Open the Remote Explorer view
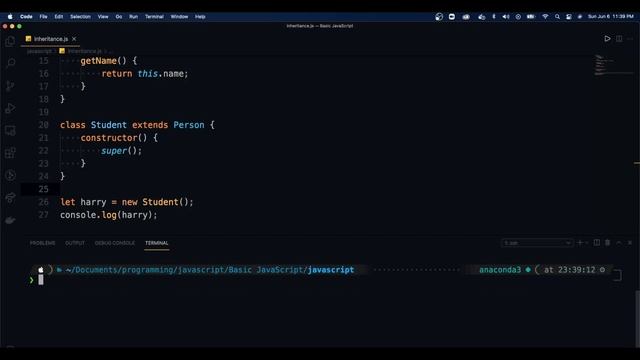Viewport: 640px width, 360px height. click(x=11, y=131)
